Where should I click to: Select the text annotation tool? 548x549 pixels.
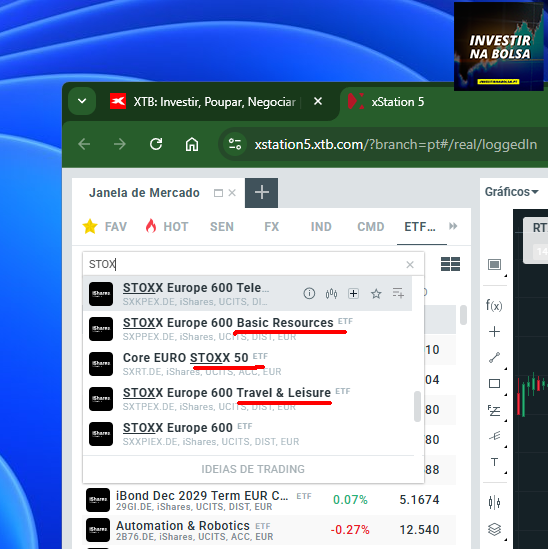coord(494,462)
